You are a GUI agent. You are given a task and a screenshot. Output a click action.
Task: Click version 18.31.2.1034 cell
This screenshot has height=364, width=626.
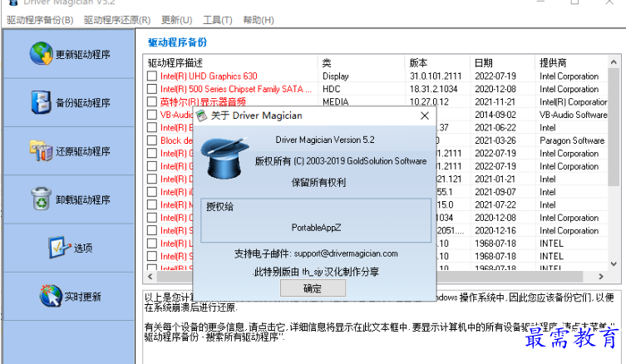pos(434,89)
